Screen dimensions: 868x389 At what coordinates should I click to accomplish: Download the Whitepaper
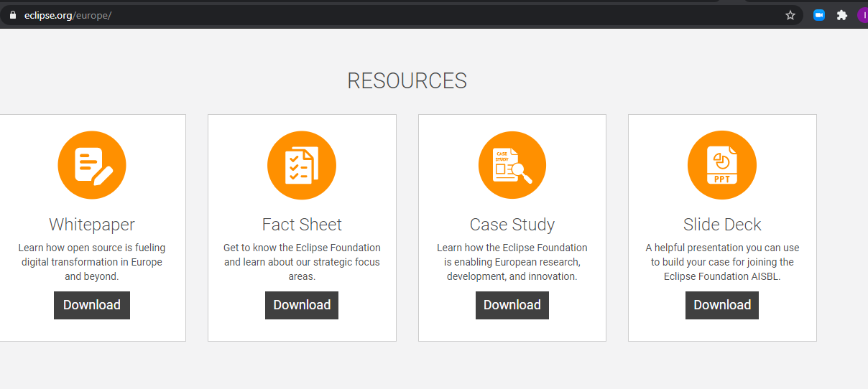pyautogui.click(x=92, y=305)
